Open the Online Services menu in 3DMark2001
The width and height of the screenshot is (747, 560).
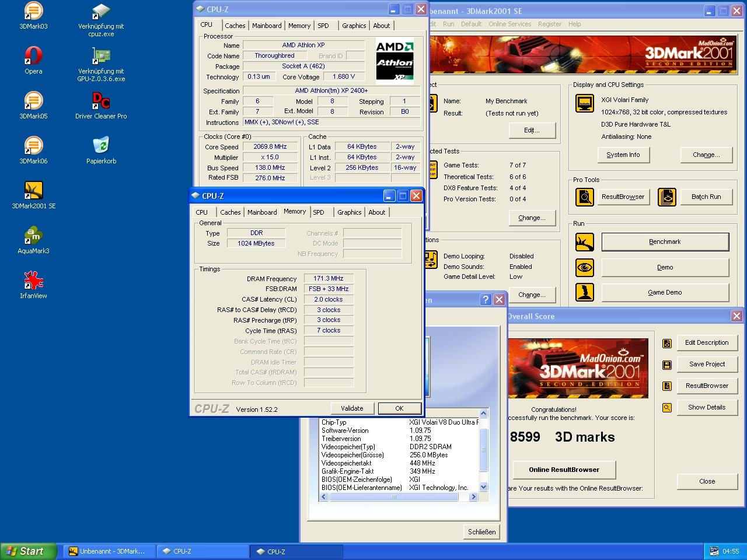point(509,24)
